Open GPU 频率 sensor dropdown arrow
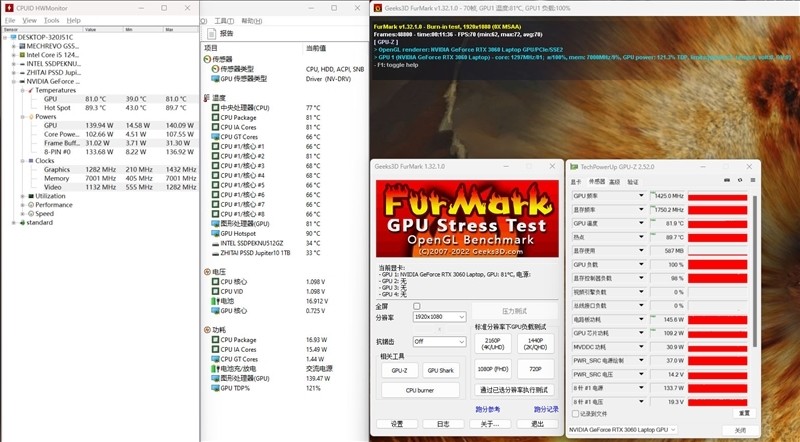 pyautogui.click(x=641, y=196)
